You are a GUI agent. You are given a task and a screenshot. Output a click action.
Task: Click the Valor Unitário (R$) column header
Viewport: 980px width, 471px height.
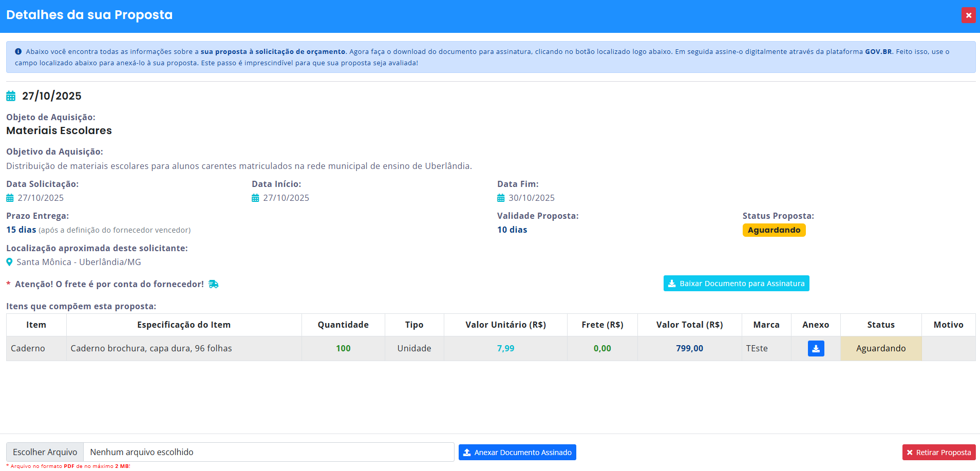pos(505,325)
